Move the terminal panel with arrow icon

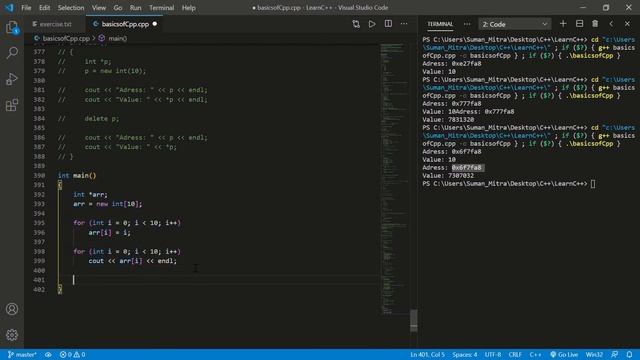tap(611, 24)
